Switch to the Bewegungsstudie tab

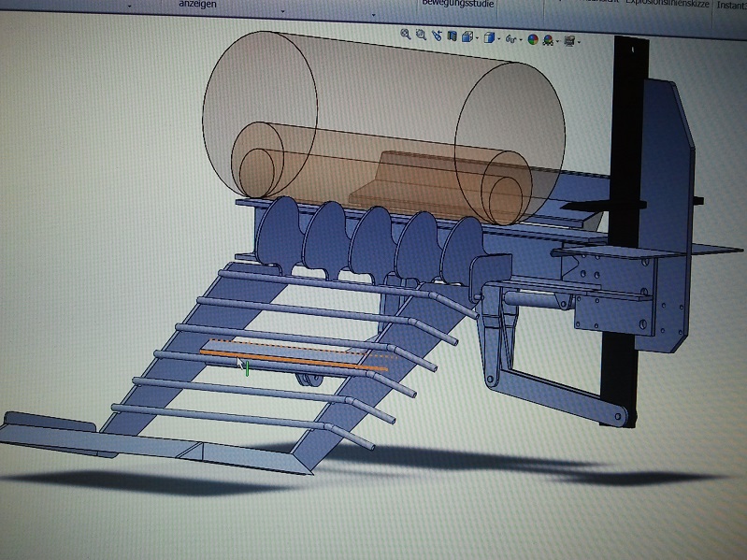[x=457, y=4]
